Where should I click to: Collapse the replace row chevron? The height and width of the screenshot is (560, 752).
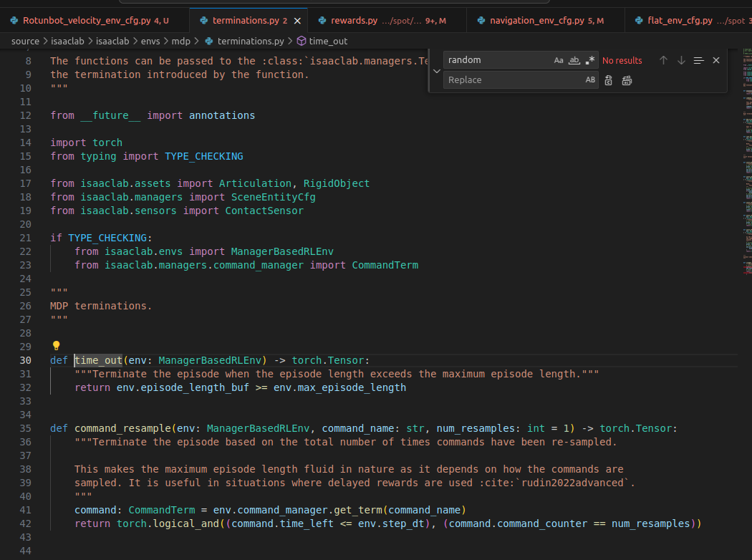pyautogui.click(x=436, y=71)
